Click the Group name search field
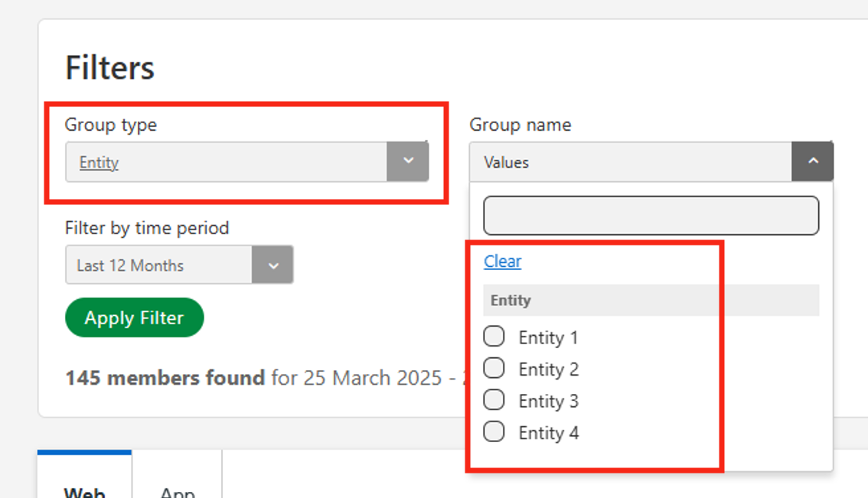The height and width of the screenshot is (498, 868). pos(651,215)
